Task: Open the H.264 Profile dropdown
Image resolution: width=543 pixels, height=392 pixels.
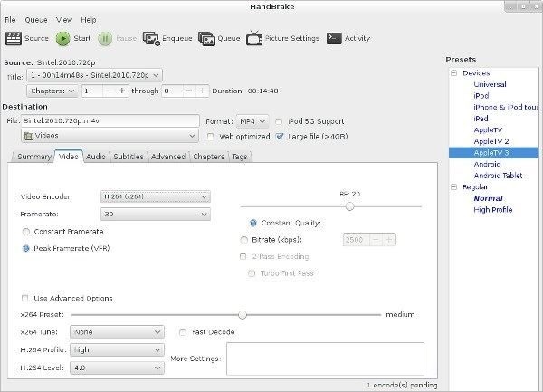Action: click(119, 349)
